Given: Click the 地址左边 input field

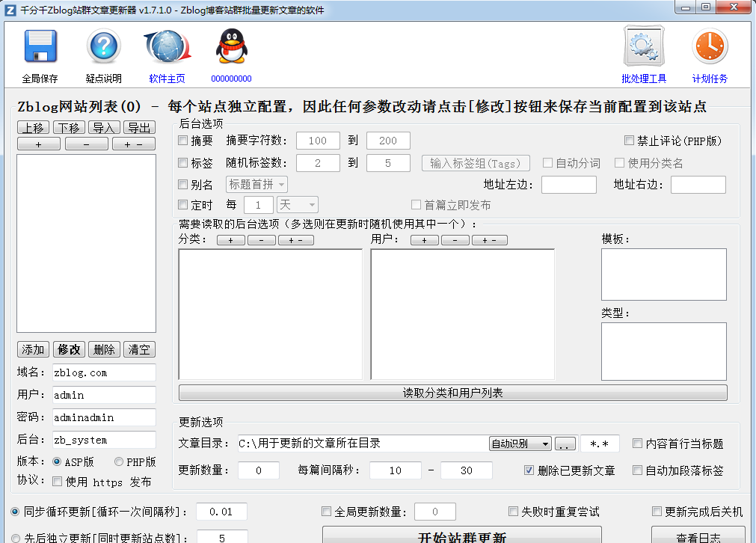Looking at the screenshot, I should [569, 185].
